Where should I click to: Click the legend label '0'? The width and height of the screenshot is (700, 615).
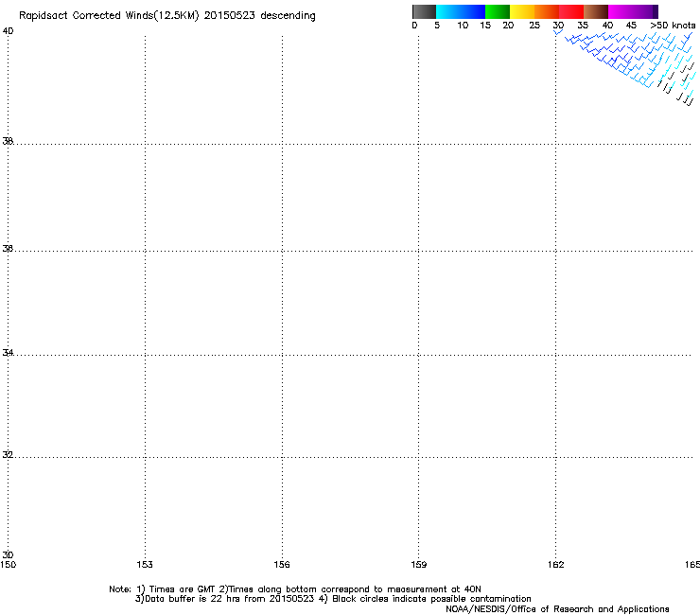click(414, 26)
